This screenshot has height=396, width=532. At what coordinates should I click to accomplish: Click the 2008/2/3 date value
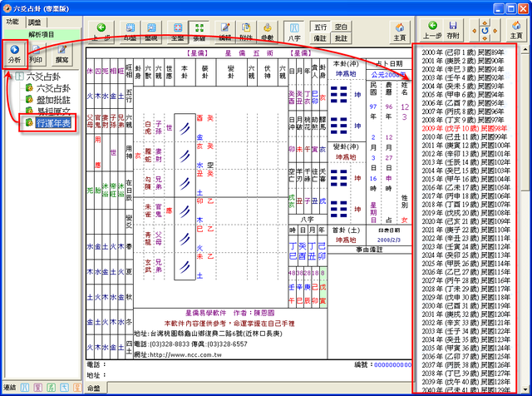(388, 240)
